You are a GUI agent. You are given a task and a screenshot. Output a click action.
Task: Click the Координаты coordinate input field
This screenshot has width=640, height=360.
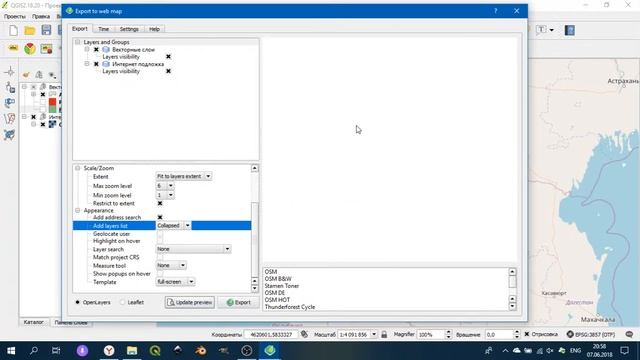[x=271, y=334]
